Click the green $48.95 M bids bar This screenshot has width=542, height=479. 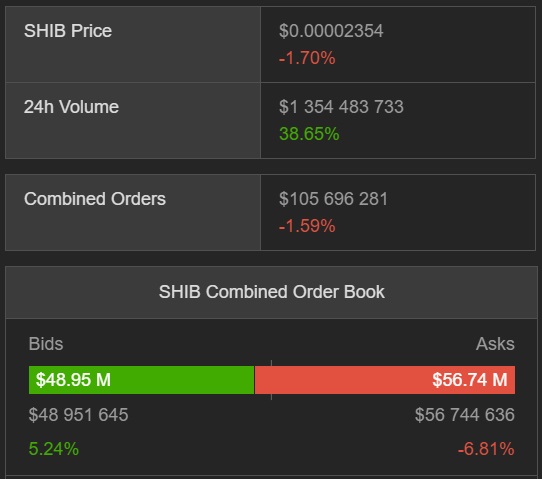click(141, 380)
